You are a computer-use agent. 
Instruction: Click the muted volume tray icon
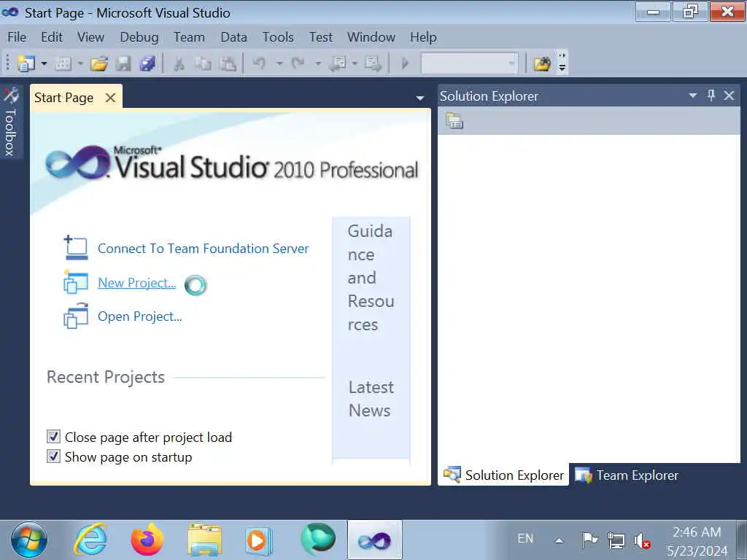(642, 541)
